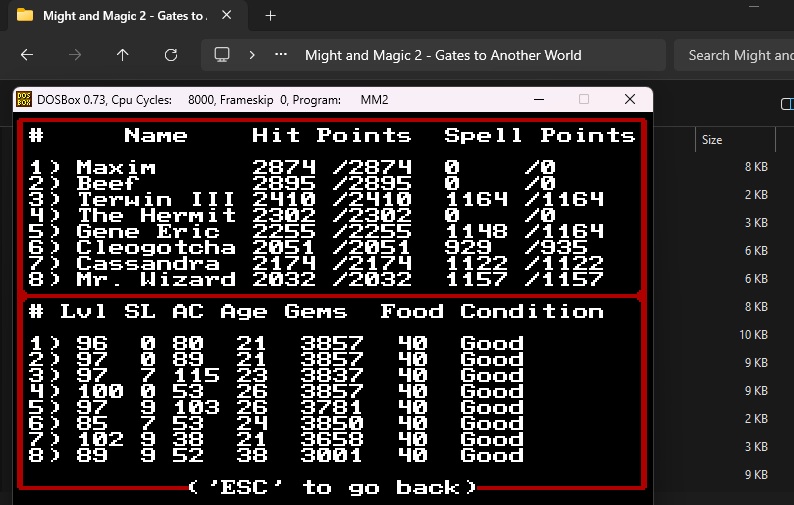This screenshot has width=794, height=505.
Task: Click the Search Might and Magic field
Action: [x=734, y=55]
